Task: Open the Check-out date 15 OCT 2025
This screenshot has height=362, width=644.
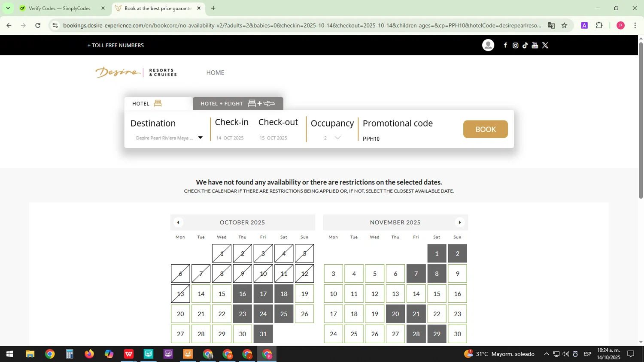Action: 273,138
